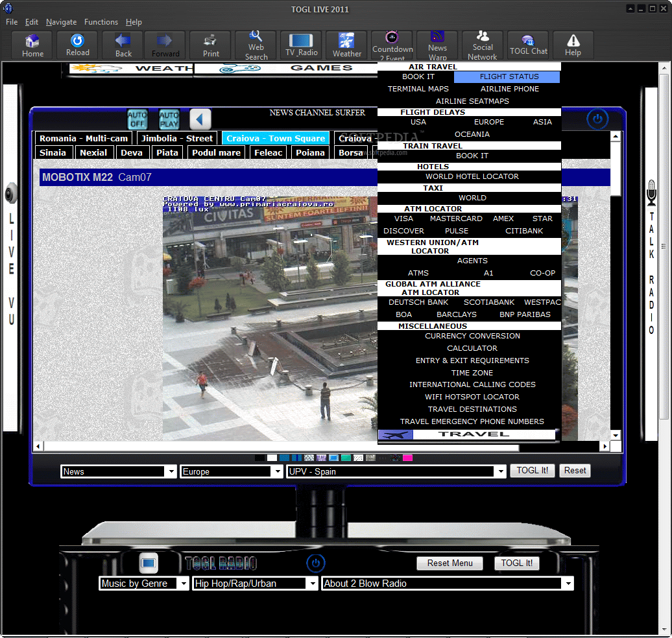Reload the page with Reload icon
The width and height of the screenshot is (672, 638).
point(78,45)
